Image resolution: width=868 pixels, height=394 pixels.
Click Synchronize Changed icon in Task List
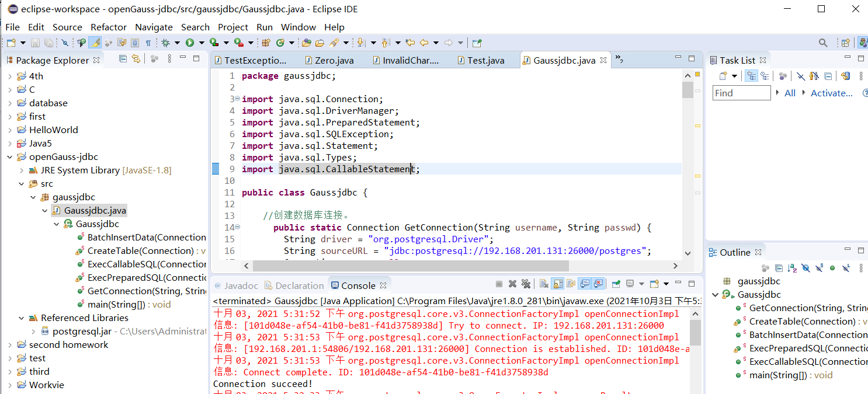coord(846,76)
